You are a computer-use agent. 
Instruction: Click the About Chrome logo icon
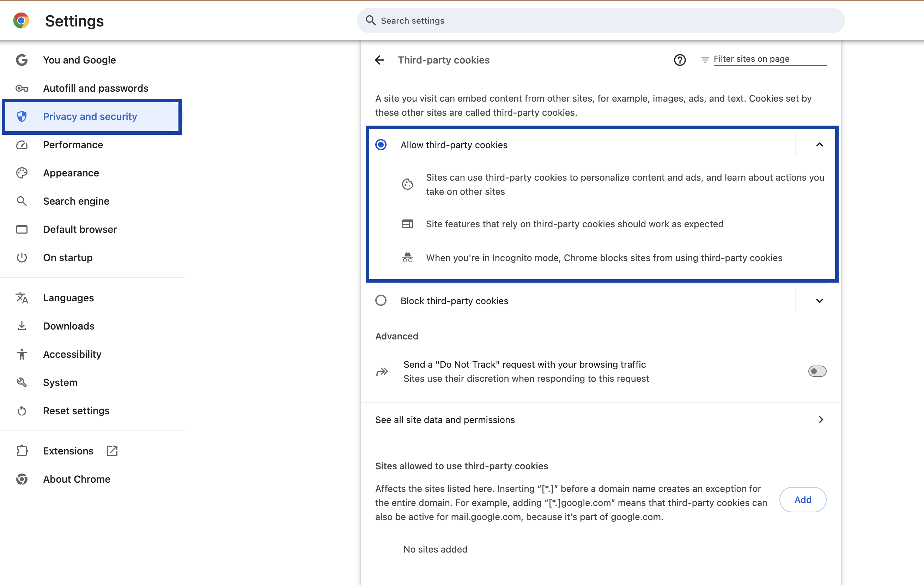click(22, 479)
